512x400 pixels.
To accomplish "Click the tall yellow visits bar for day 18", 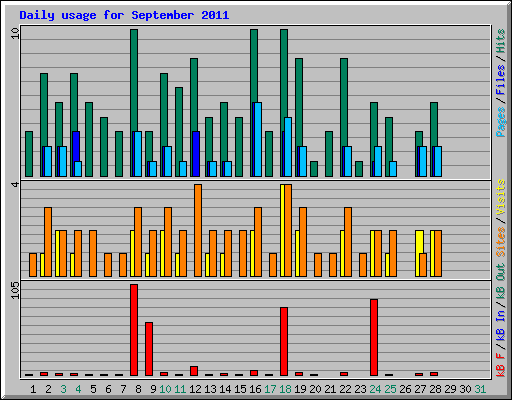I will pos(282,230).
